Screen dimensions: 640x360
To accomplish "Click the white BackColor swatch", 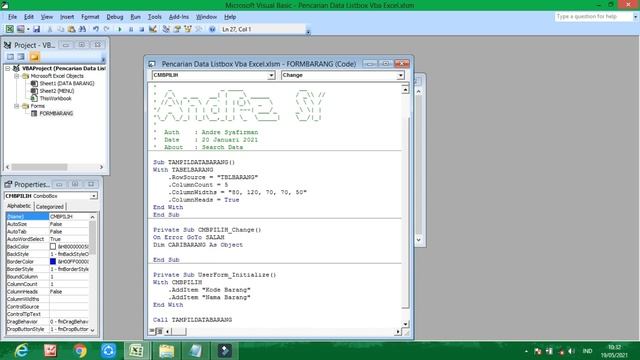I will (x=53, y=247).
